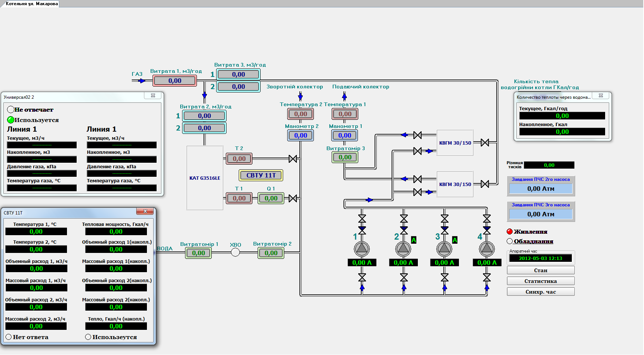Viewport: 644px width, 355px height.
Task: Click the ХВО circle symbol
Action: (235, 253)
